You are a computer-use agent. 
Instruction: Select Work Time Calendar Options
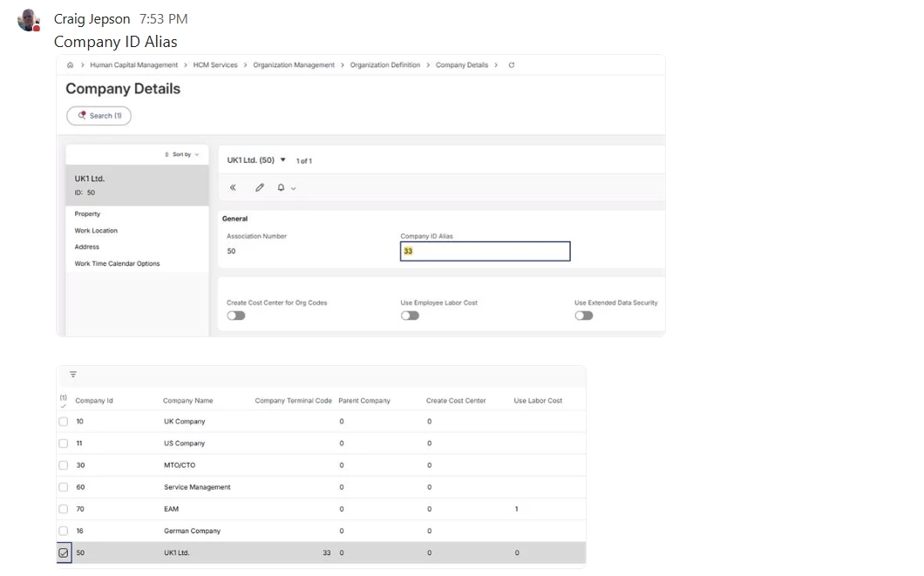tap(117, 263)
